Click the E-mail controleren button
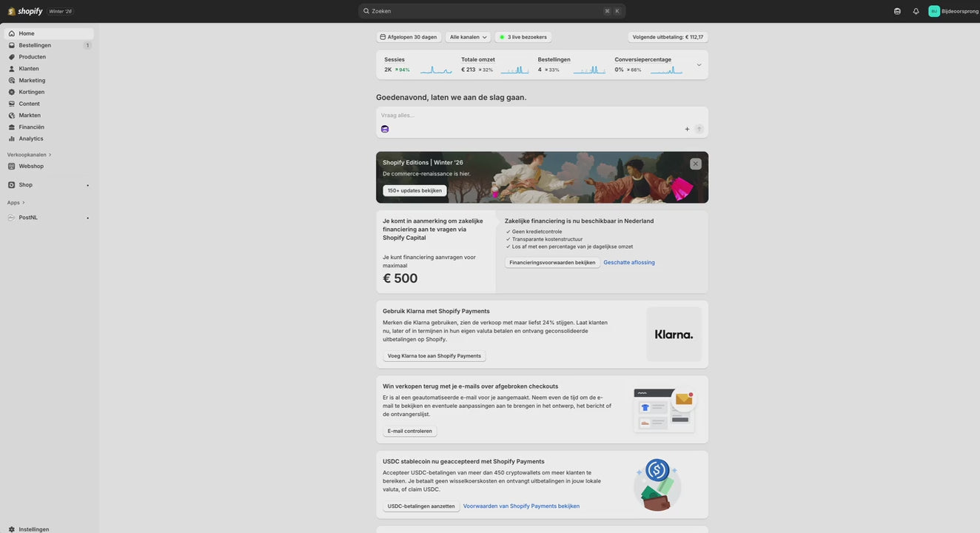The image size is (980, 533). point(410,431)
